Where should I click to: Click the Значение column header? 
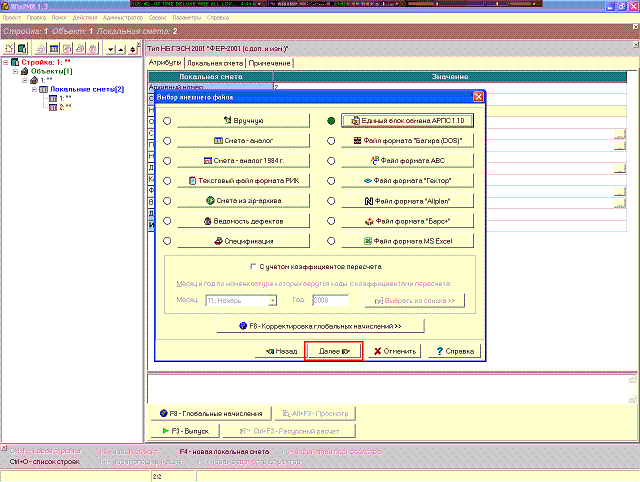pos(450,77)
